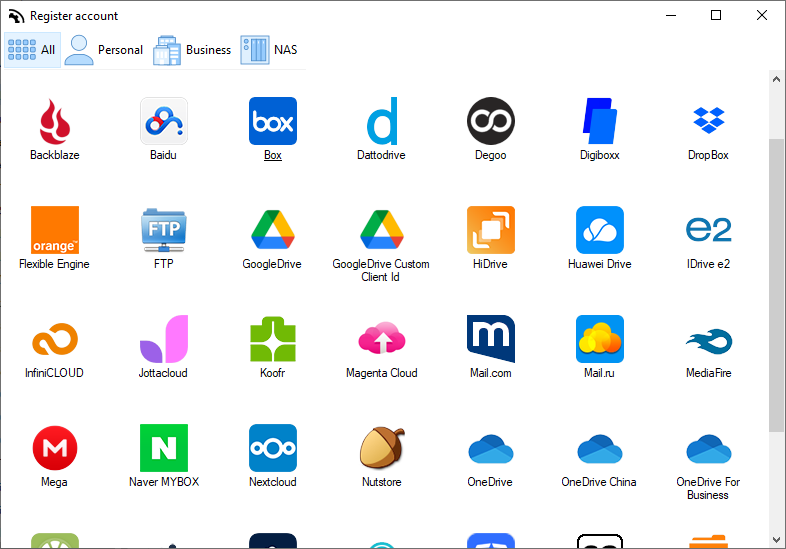786x549 pixels.
Task: Select the OneDrive China icon
Action: pos(600,449)
